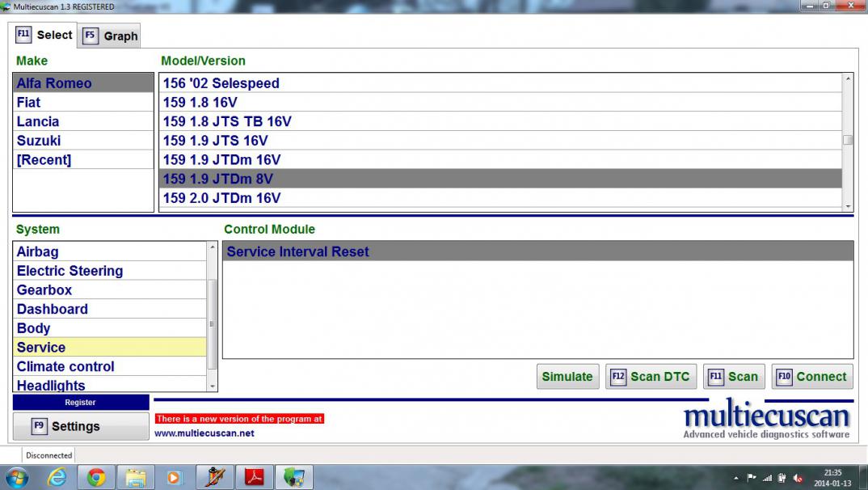The width and height of the screenshot is (868, 490).
Task: Click System list scroll down arrow
Action: [x=212, y=387]
